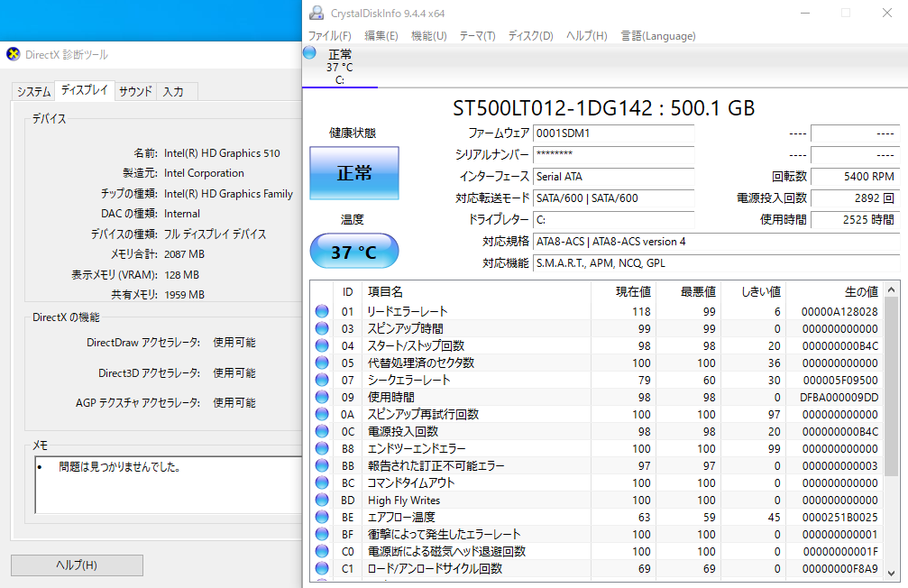Select the ディスプレイ tab in DirectX tool

point(85,90)
